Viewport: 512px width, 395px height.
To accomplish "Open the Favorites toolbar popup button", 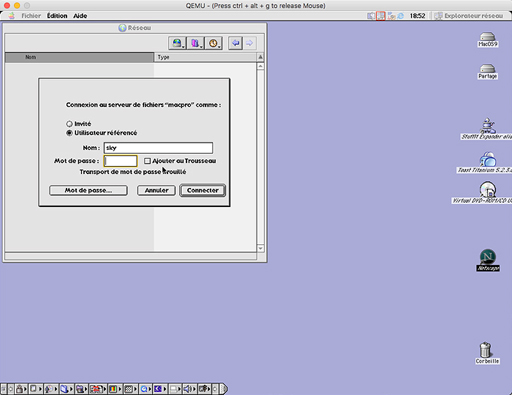I will pyautogui.click(x=195, y=43).
